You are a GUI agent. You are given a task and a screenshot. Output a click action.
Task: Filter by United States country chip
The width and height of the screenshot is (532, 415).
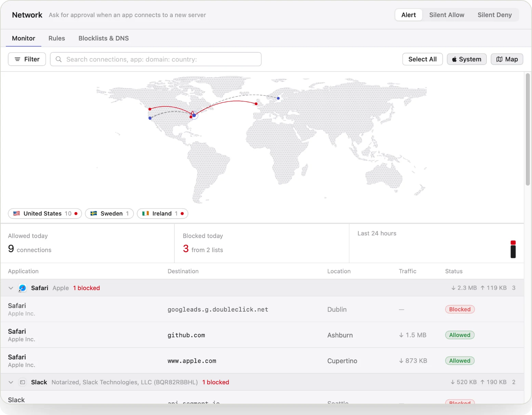45,213
